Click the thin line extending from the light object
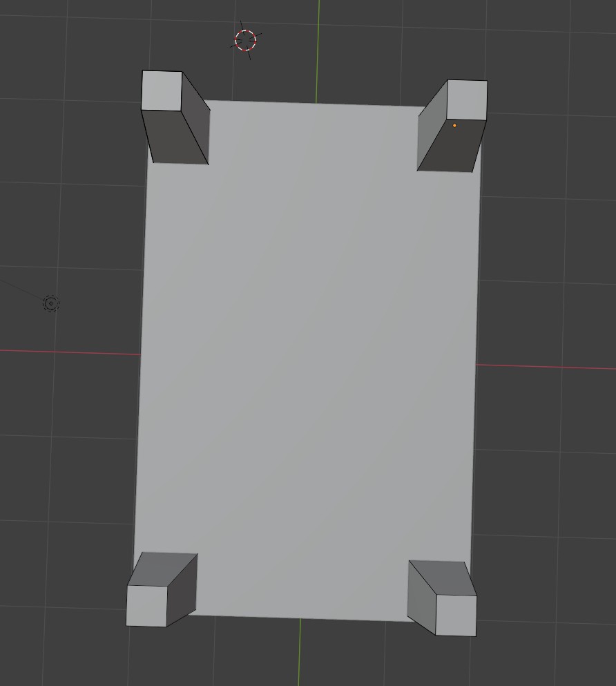Viewport: 616px width, 686px height. [21, 289]
